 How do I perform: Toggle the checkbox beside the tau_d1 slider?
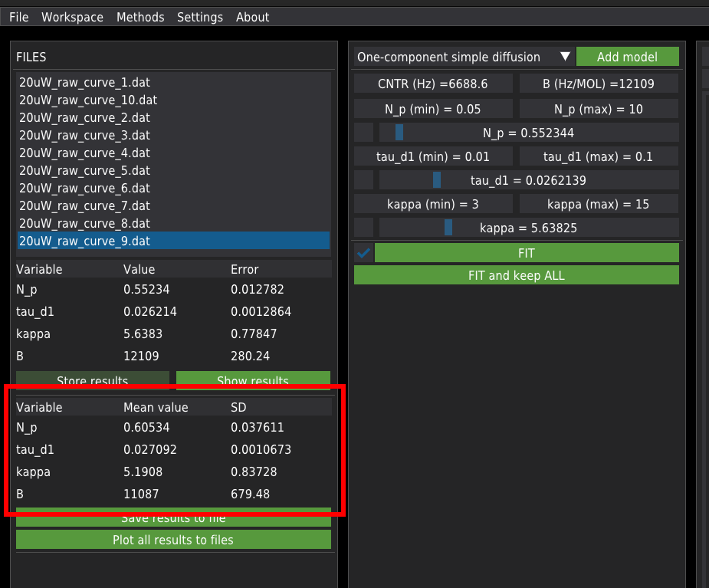point(364,180)
